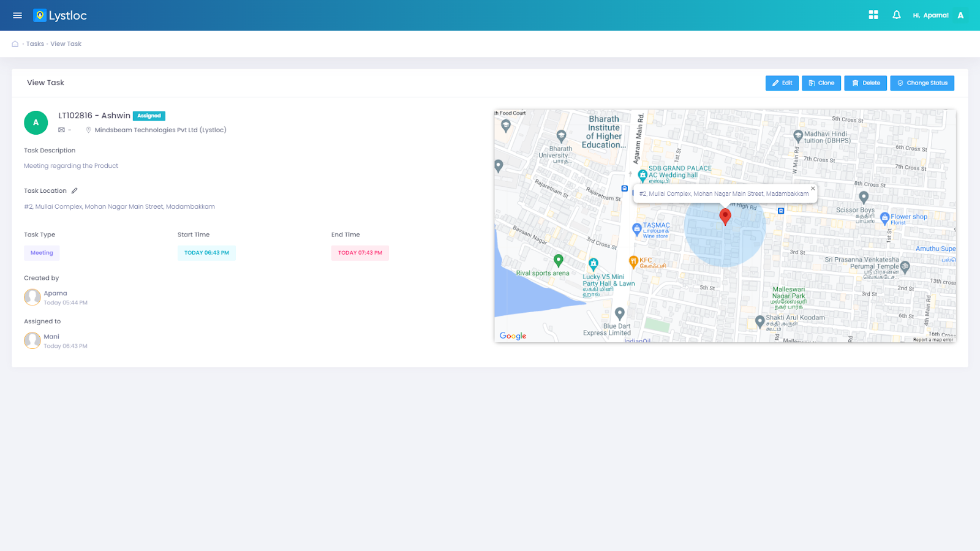
Task: Delete this task
Action: tap(865, 83)
